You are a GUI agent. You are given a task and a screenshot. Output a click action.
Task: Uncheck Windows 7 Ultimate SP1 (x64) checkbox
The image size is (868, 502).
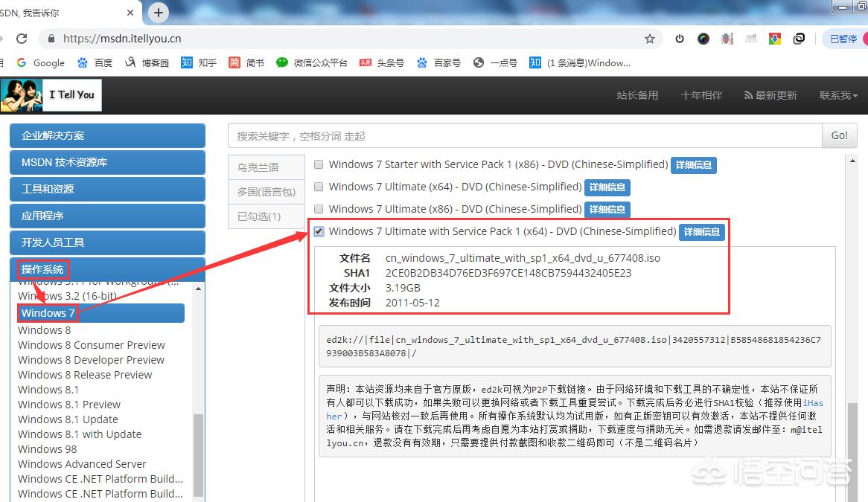click(319, 231)
